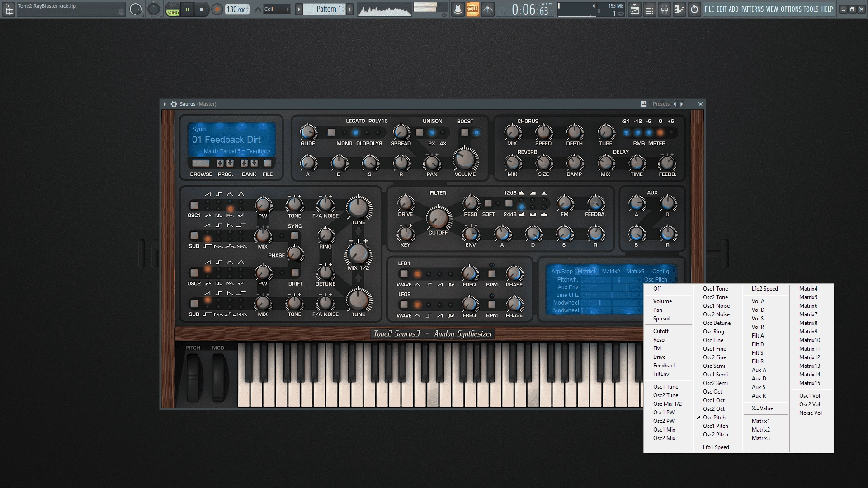Add new pattern with plus button

point(349,9)
